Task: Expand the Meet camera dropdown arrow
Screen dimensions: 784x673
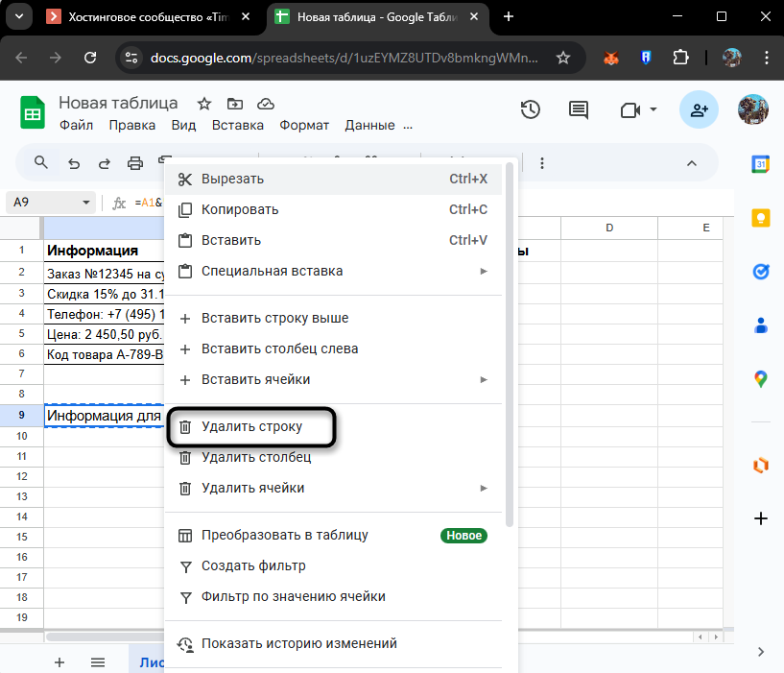Action: [x=652, y=110]
